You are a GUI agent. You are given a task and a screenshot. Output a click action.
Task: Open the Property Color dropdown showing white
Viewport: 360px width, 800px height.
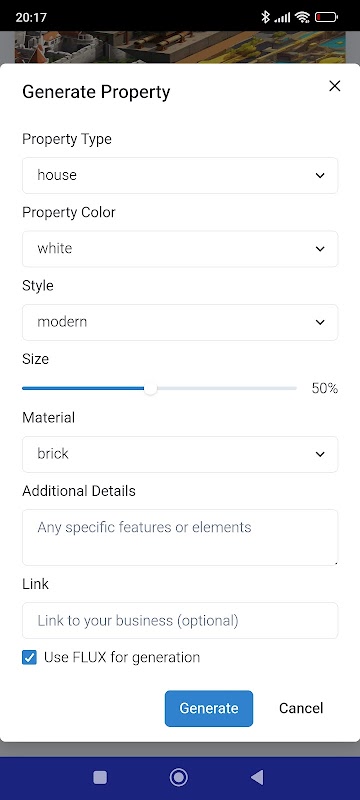point(180,248)
